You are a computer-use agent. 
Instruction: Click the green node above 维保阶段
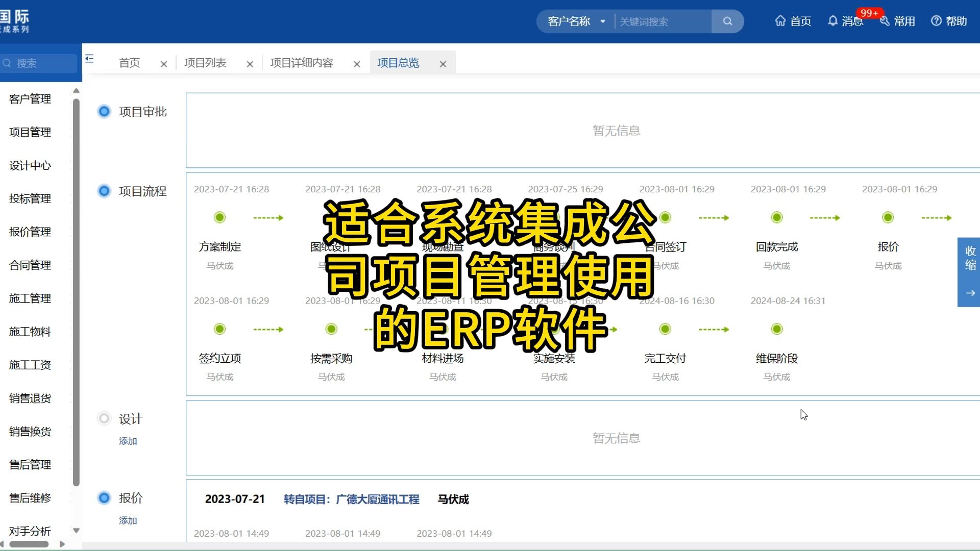777,329
